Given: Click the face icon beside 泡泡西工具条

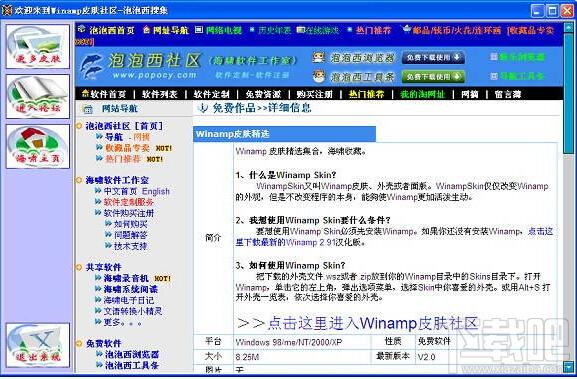Looking at the screenshot, I should coord(319,76).
